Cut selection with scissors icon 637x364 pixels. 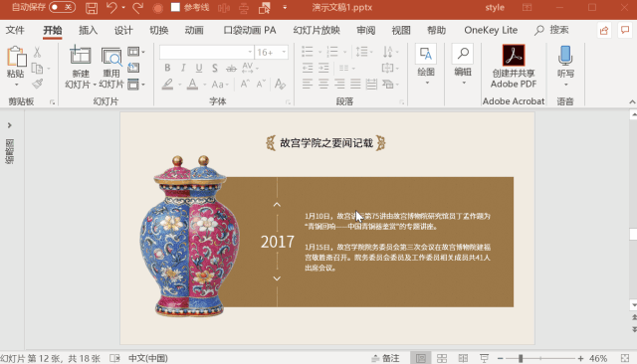37,52
